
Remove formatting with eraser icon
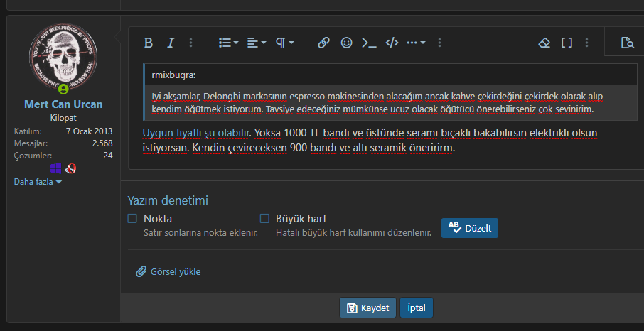(544, 43)
